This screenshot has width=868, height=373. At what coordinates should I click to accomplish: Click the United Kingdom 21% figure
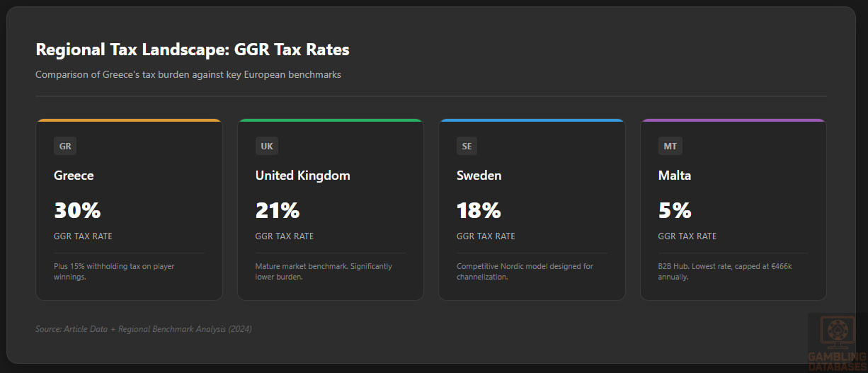[x=278, y=210]
